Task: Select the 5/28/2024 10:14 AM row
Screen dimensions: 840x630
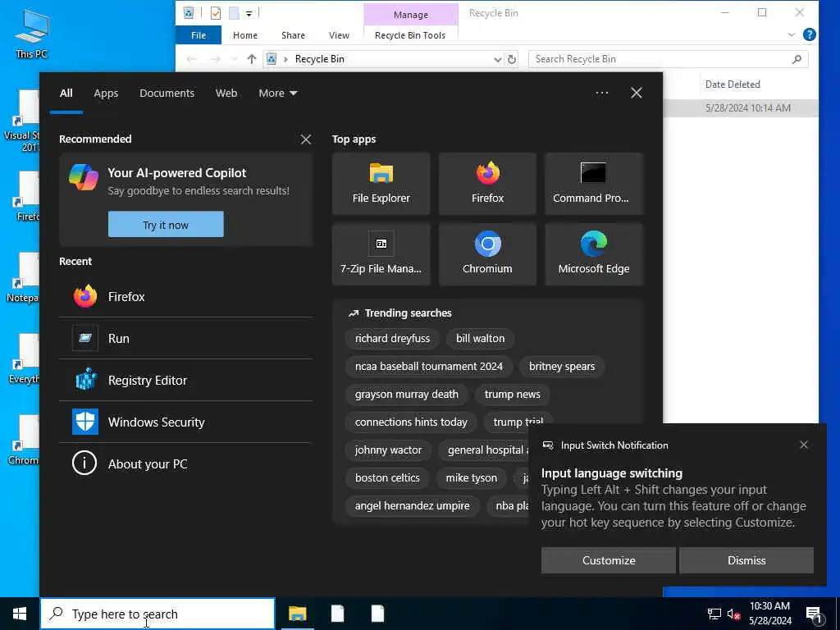Action: click(741, 107)
